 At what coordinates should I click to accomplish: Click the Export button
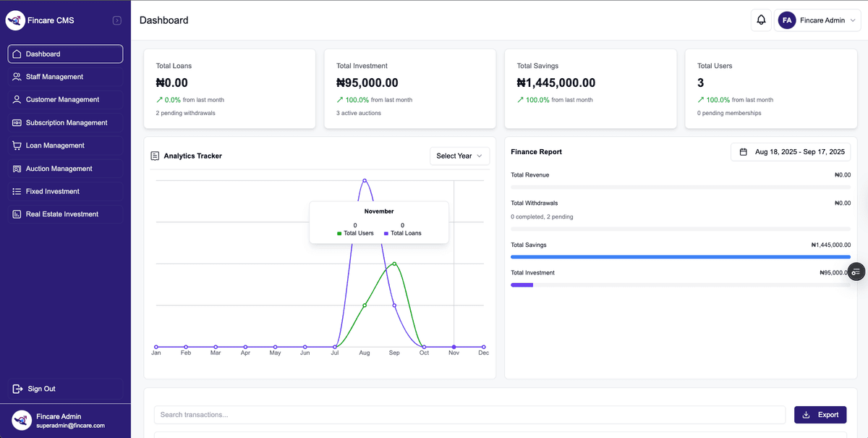click(820, 414)
